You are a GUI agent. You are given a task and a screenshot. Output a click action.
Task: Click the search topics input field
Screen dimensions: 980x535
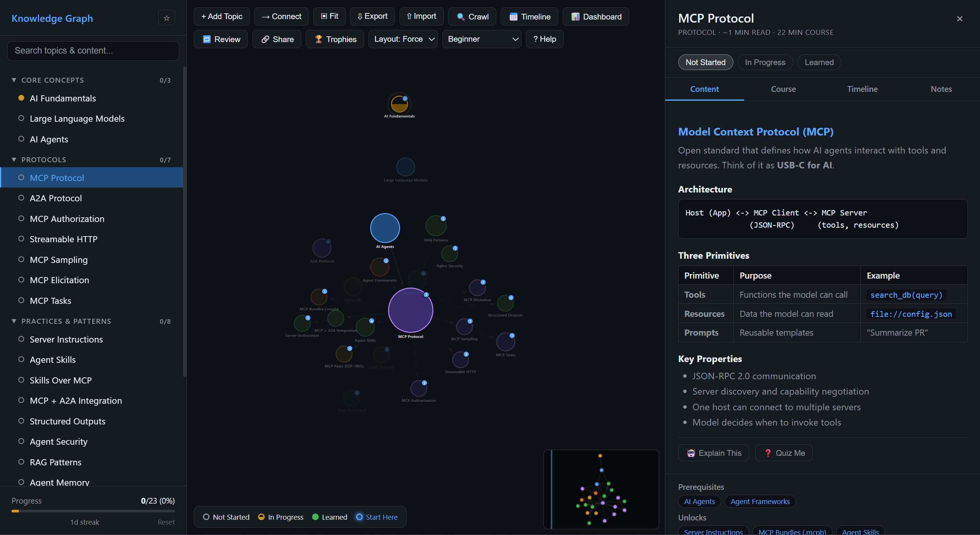(x=93, y=51)
